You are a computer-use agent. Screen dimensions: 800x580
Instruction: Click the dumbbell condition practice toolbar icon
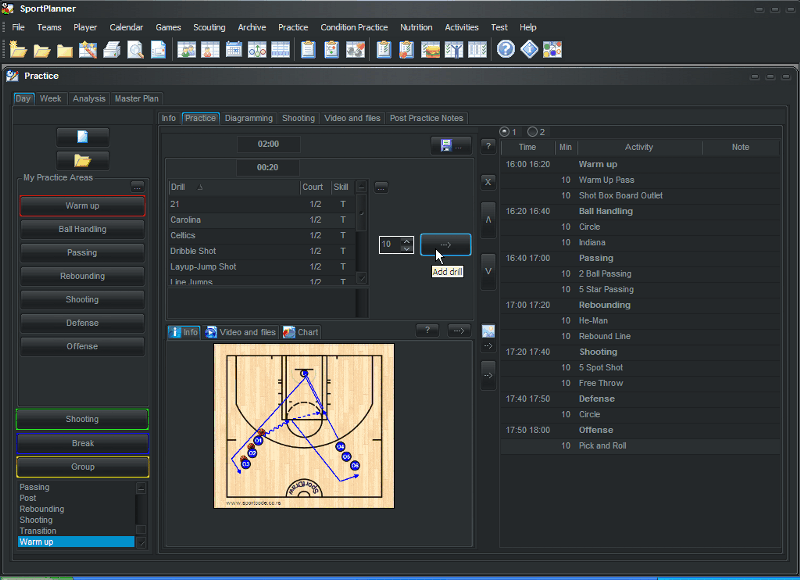[x=356, y=50]
